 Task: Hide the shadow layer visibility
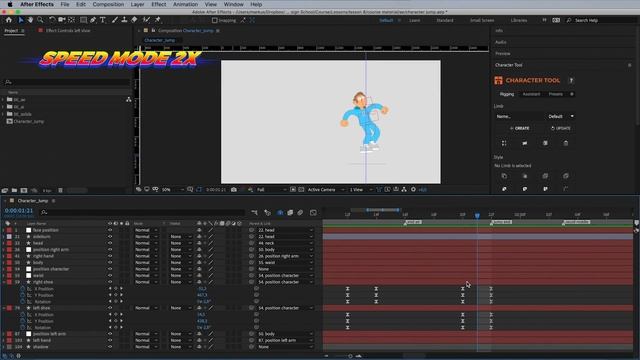pyautogui.click(x=110, y=347)
